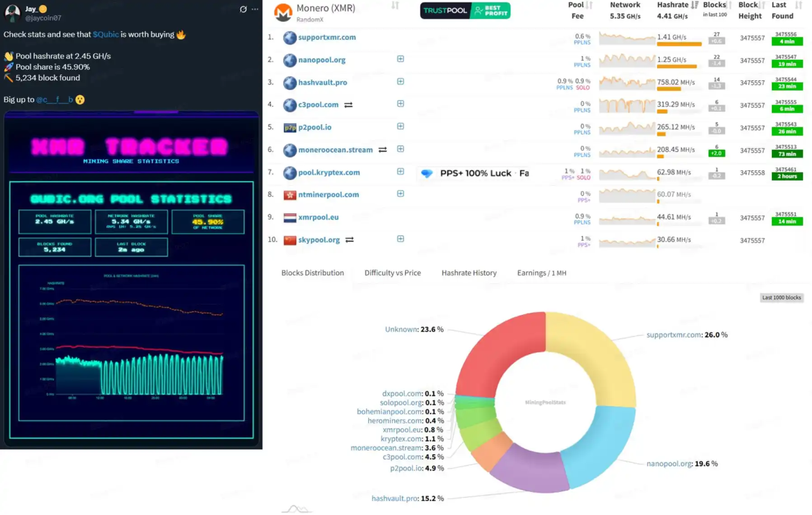The height and width of the screenshot is (515, 812).
Task: Click the swap arrows icon beside c3pool.com
Action: [348, 105]
